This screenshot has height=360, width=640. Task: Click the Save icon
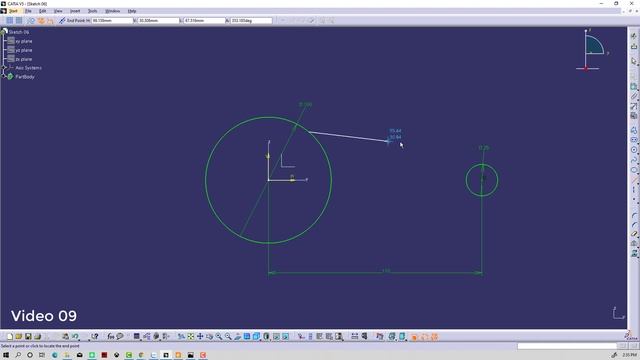click(x=28, y=337)
